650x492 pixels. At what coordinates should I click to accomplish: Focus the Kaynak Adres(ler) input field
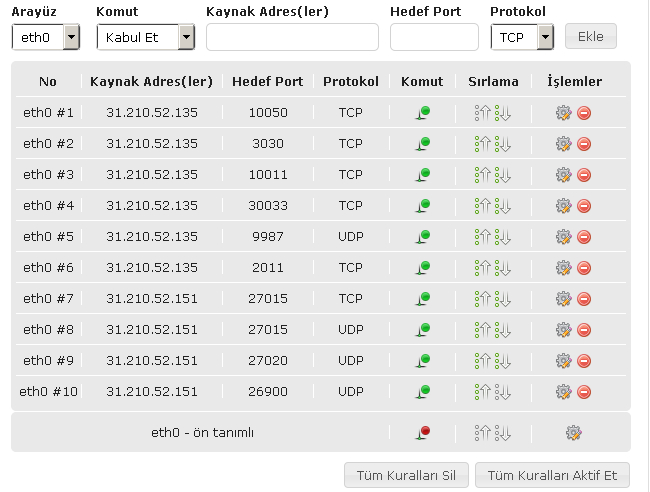[x=292, y=37]
